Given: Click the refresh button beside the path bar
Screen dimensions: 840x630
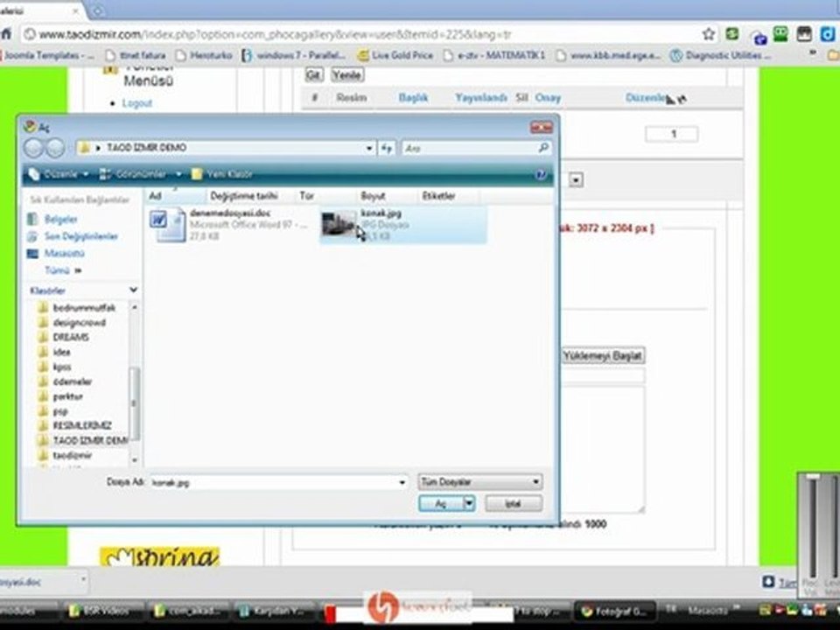Looking at the screenshot, I should [x=387, y=148].
